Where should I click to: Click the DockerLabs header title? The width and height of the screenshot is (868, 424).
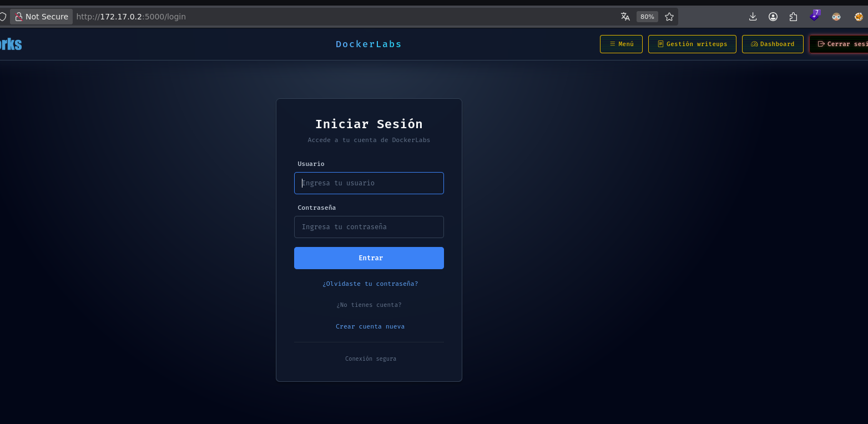pyautogui.click(x=369, y=44)
